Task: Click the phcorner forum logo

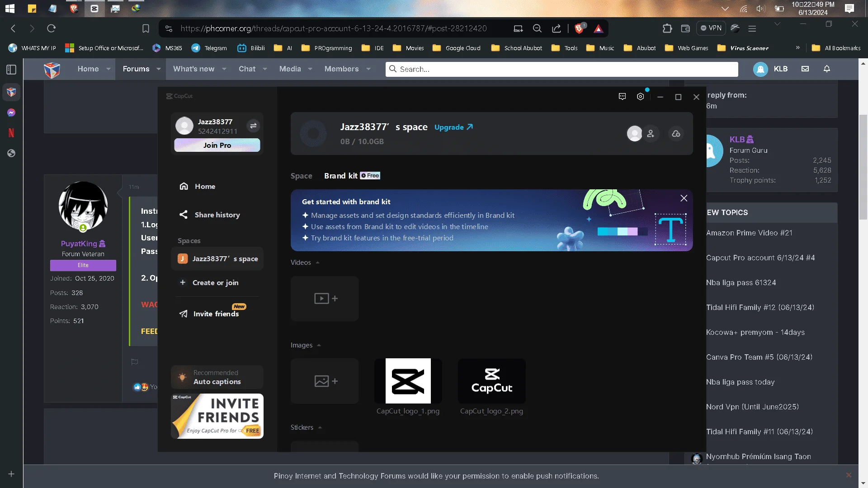Action: click(x=52, y=70)
